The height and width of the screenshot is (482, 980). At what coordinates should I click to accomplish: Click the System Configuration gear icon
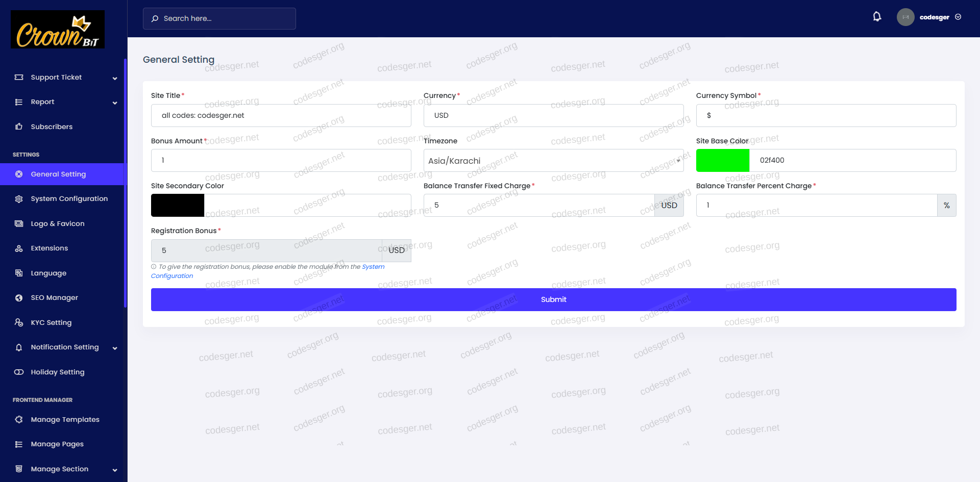coord(19,199)
